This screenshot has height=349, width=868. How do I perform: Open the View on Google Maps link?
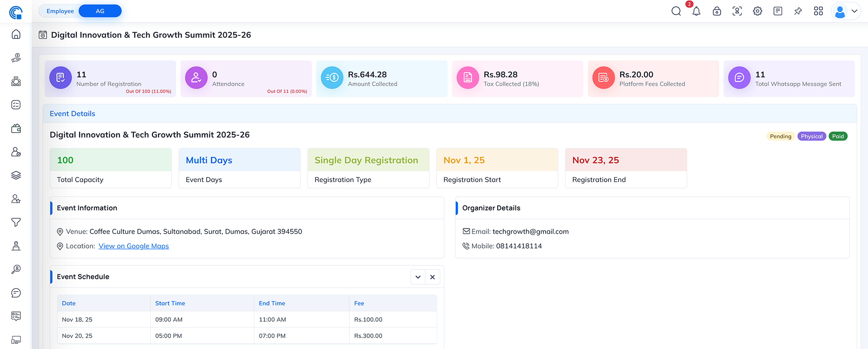tap(134, 246)
